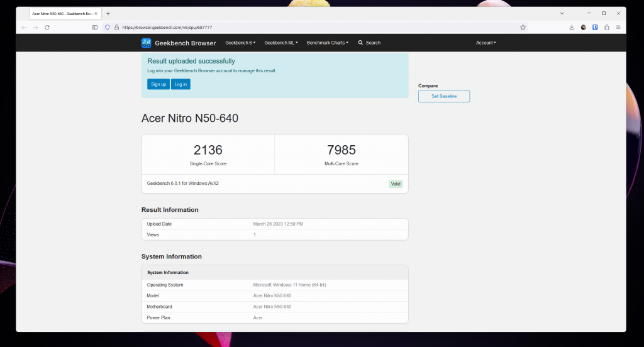Click the Search magnifier icon
Screen dimensions: 644x347
pos(360,43)
